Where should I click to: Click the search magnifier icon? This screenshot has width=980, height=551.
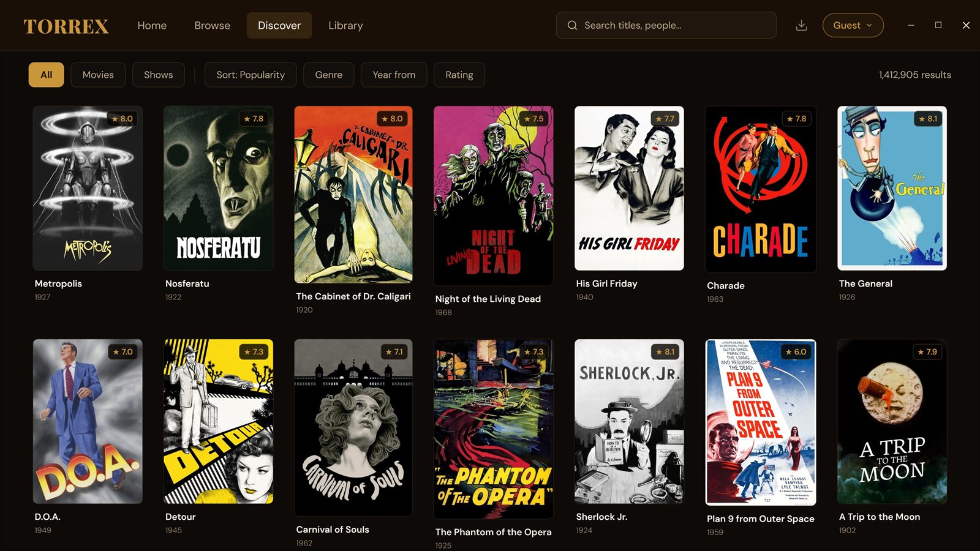click(x=572, y=25)
